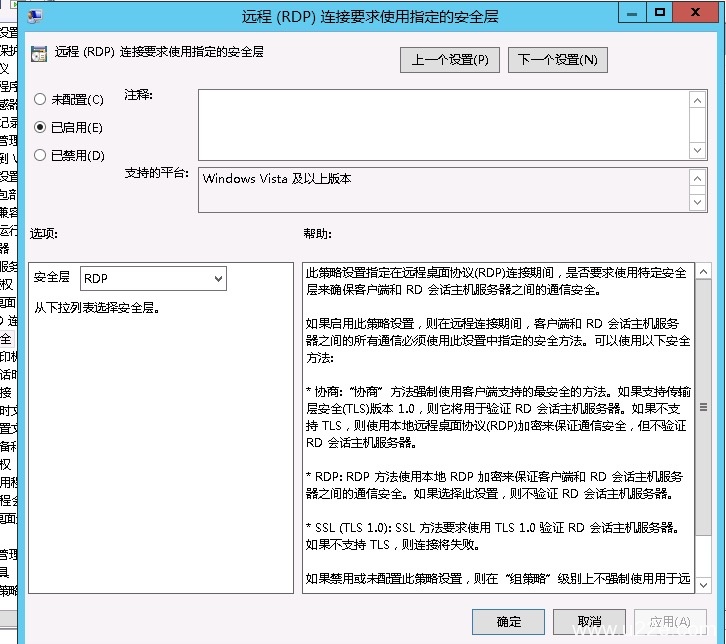Click help paragraph starting with * RDP:
Viewport: 726px width, 644px height.
(x=494, y=485)
